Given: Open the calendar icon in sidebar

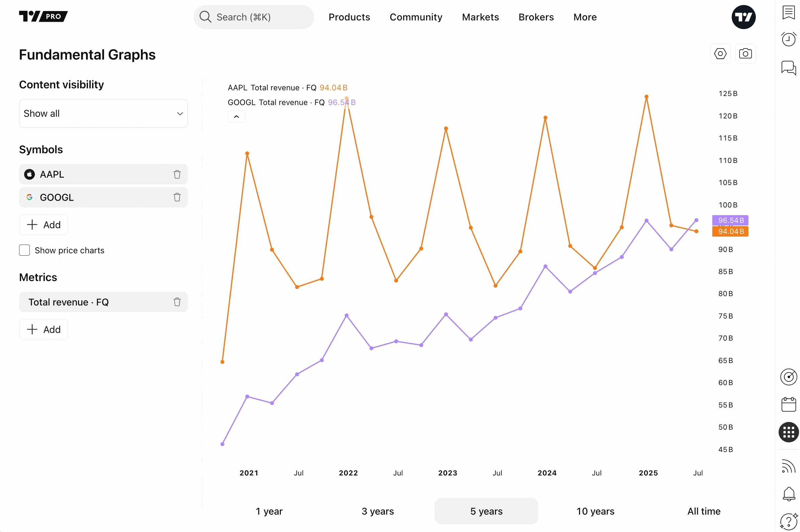Looking at the screenshot, I should (x=789, y=405).
